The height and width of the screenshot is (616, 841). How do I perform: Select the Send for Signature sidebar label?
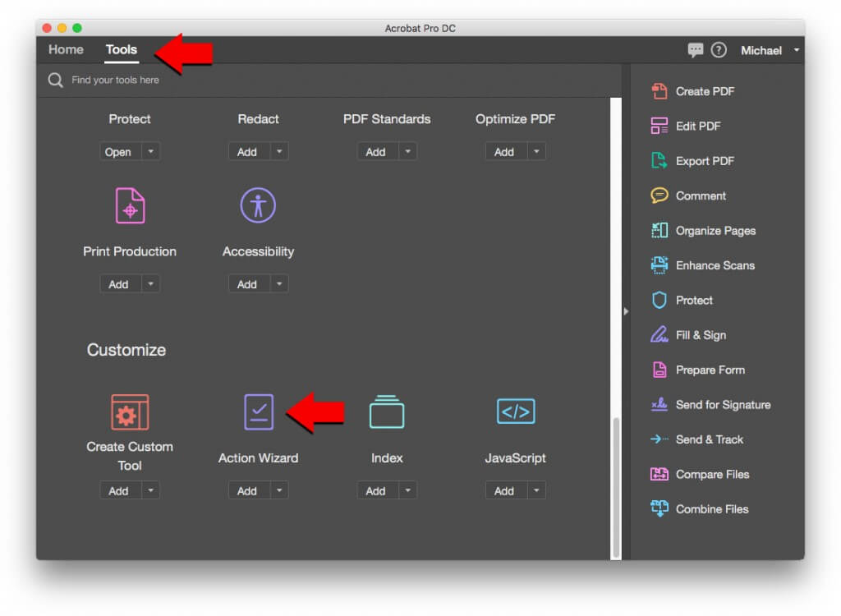(x=723, y=405)
